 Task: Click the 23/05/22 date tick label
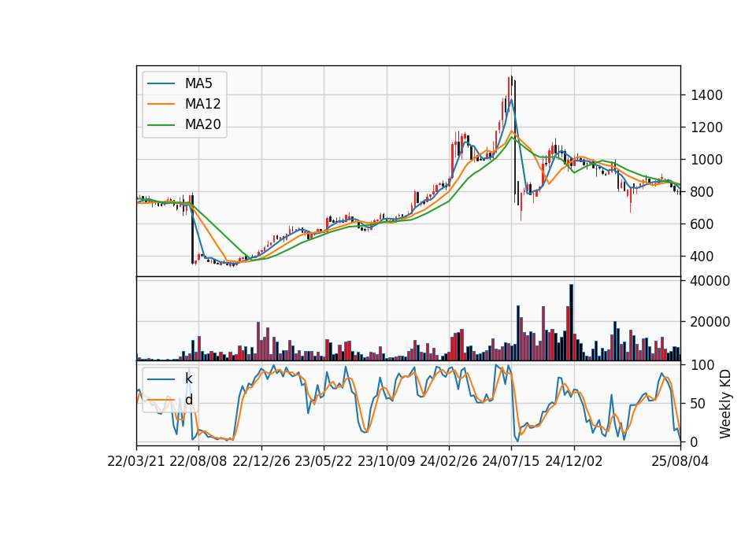pyautogui.click(x=324, y=461)
